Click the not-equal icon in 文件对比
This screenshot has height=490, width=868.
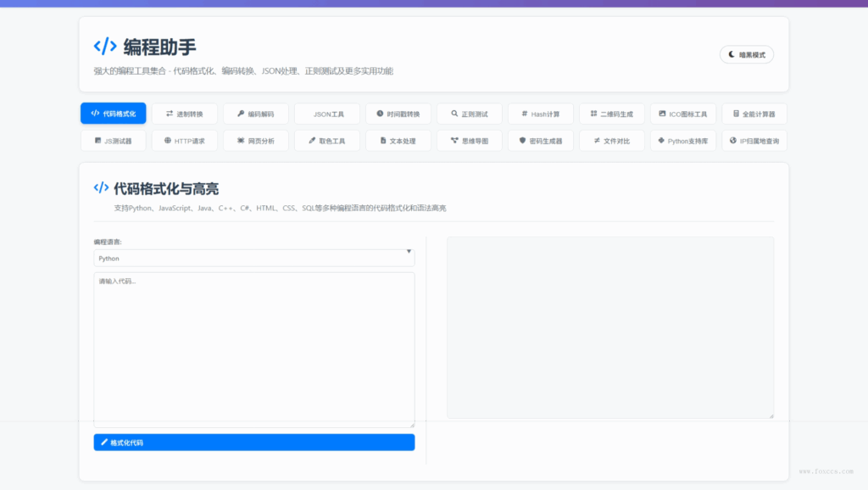coord(597,141)
